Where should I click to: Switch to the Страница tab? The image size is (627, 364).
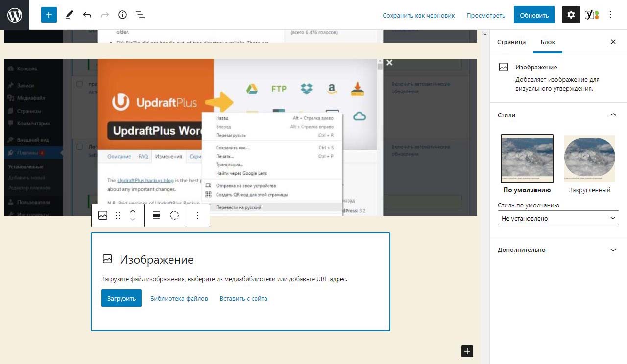click(x=511, y=42)
